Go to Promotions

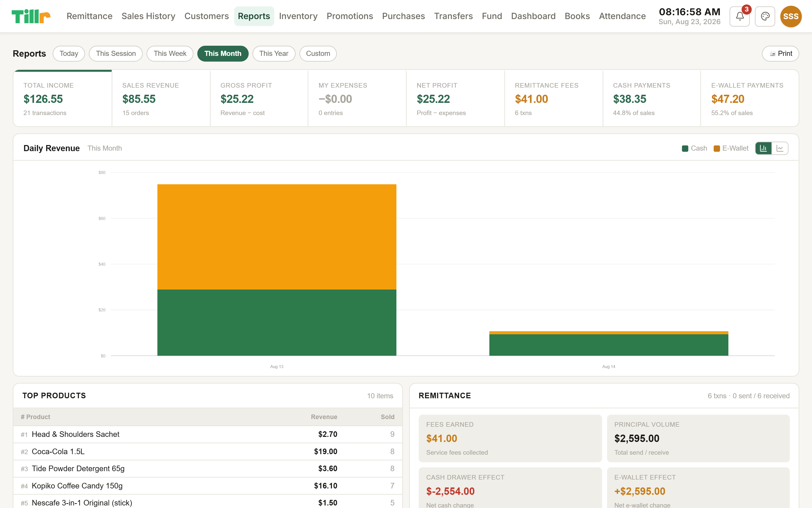(350, 16)
